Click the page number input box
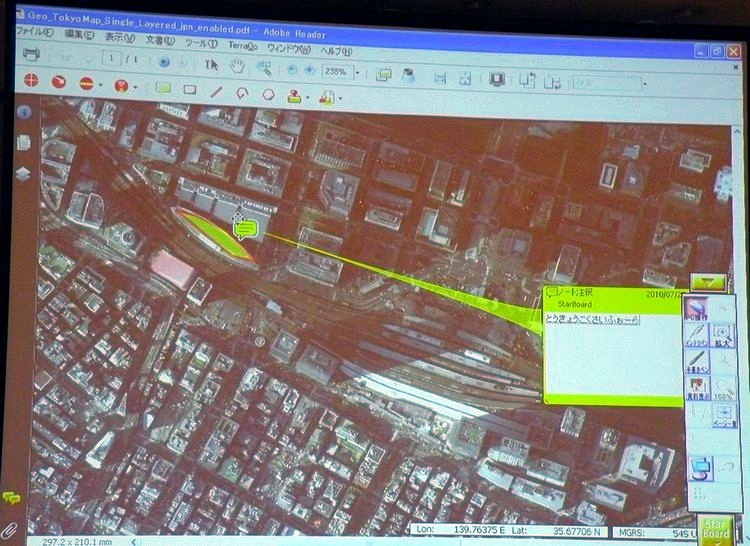750x546 pixels. pyautogui.click(x=111, y=58)
